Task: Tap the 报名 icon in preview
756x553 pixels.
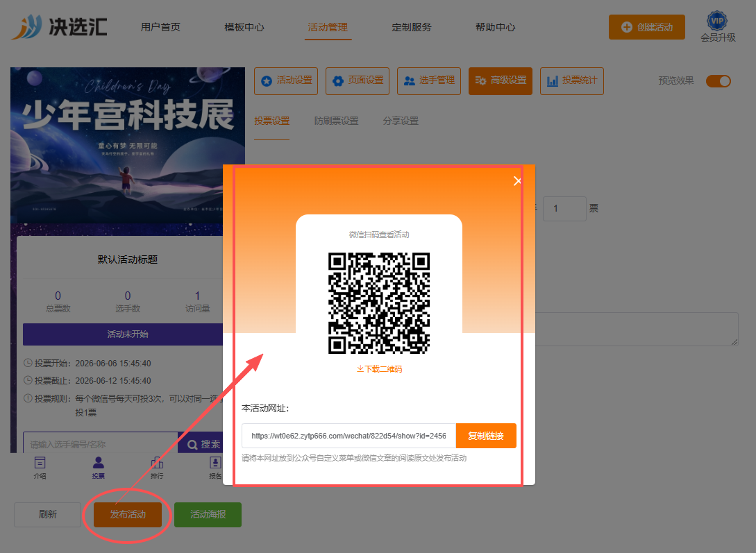Action: 215,468
